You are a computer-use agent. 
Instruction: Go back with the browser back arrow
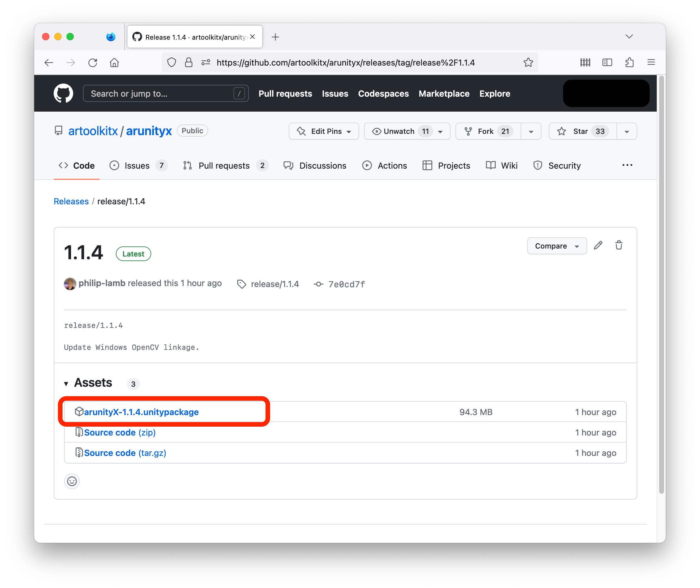tap(49, 63)
